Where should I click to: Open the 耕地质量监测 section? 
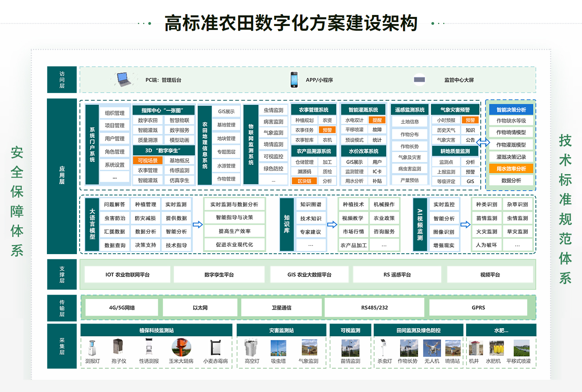(x=456, y=150)
